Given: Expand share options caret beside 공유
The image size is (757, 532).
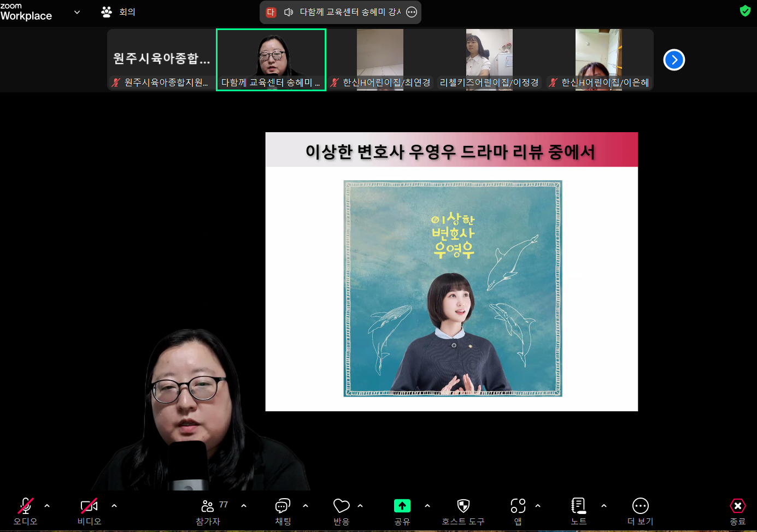Looking at the screenshot, I should [x=427, y=506].
